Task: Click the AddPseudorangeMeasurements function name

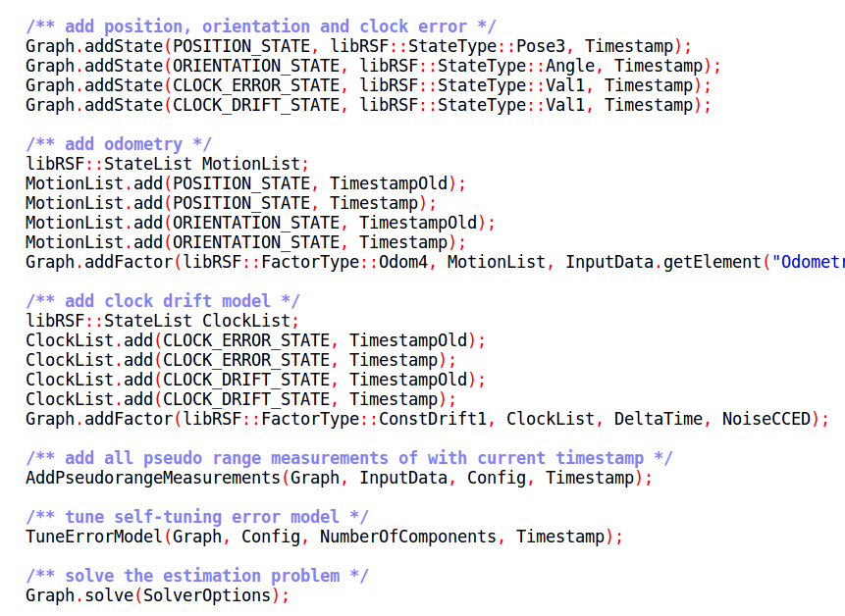Action: 152,478
